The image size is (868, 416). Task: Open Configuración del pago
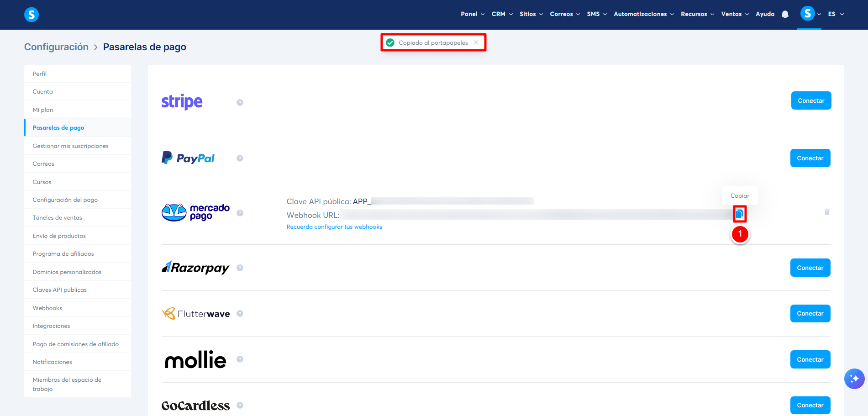[78, 200]
